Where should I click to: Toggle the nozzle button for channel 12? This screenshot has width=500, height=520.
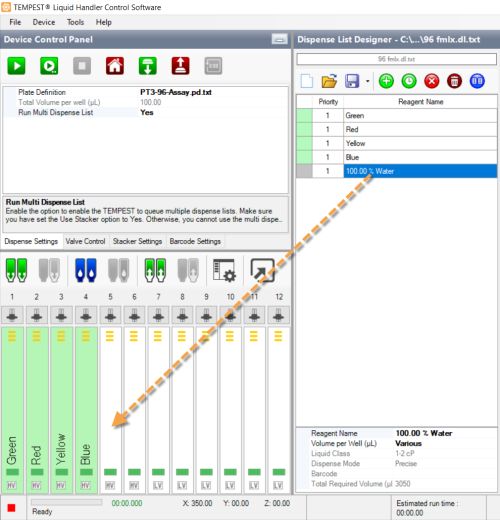tap(279, 315)
